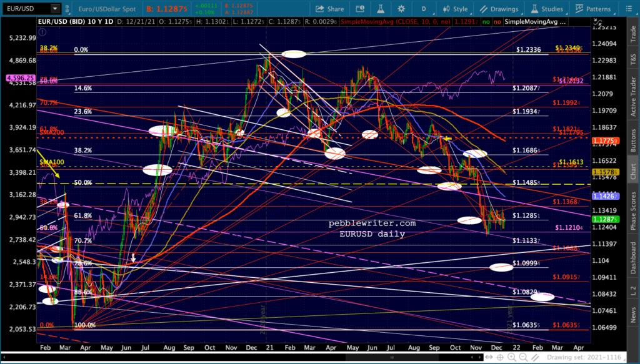Click the EUR/USD (BID) 10 Y 1D chart title
Viewport: 640px width, 364px height.
tap(76, 22)
